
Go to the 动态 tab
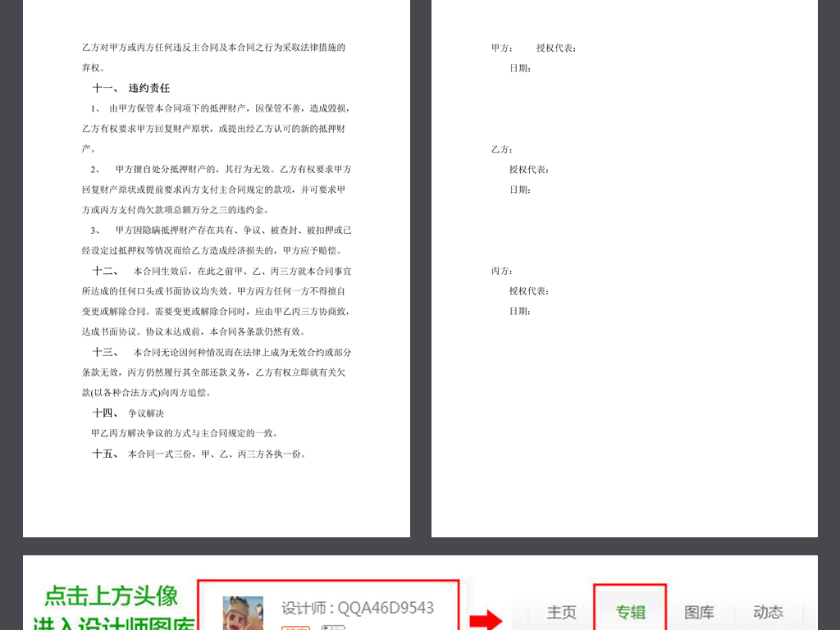pyautogui.click(x=768, y=612)
